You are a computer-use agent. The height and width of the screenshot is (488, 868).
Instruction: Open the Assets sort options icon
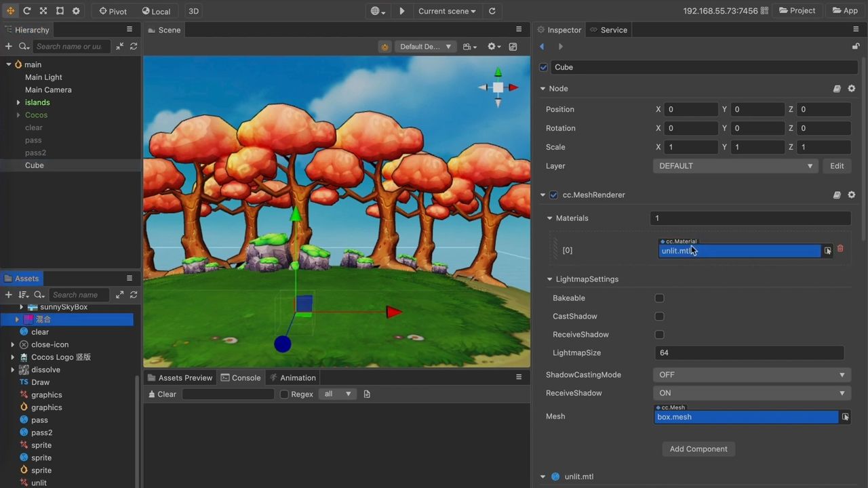tap(24, 295)
